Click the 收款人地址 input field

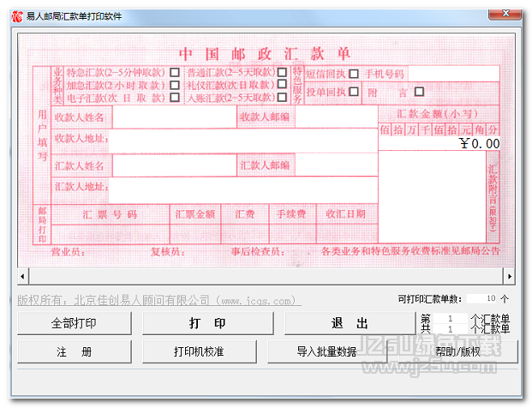[x=243, y=141]
